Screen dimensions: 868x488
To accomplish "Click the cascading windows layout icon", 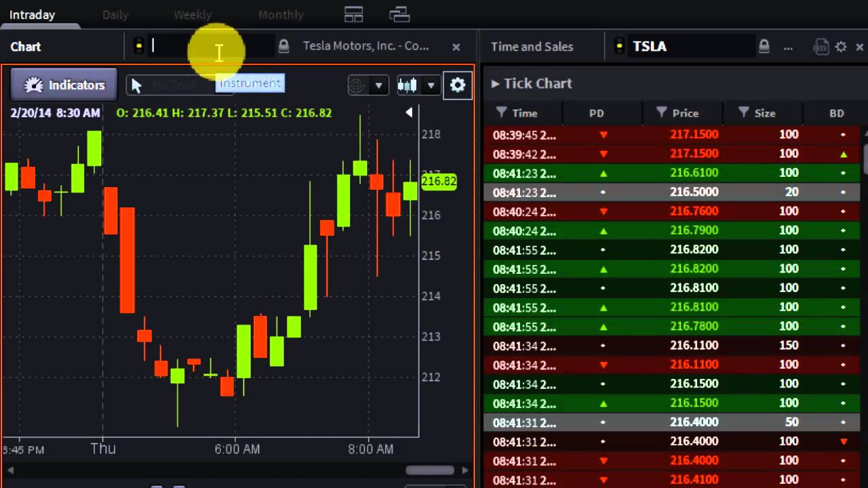I will [x=399, y=14].
